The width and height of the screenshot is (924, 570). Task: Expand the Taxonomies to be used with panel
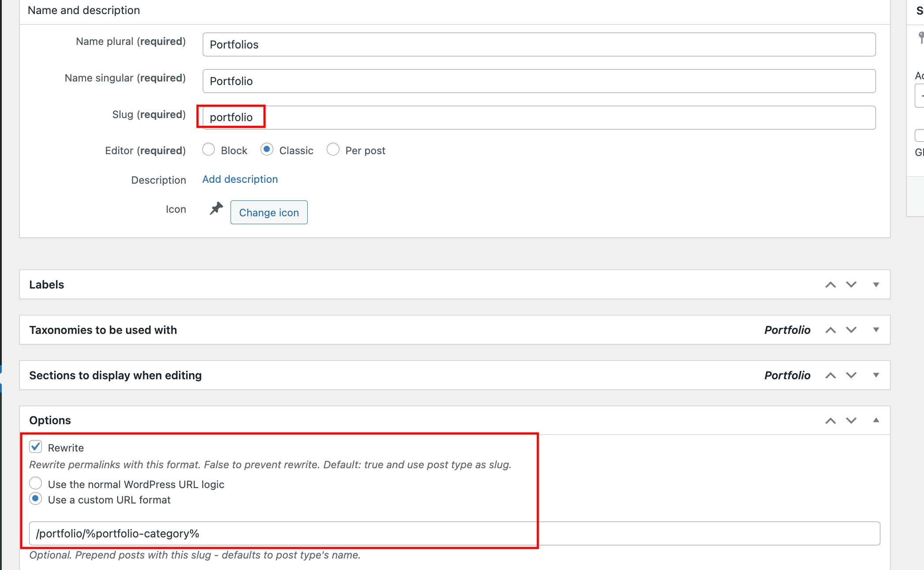click(876, 330)
